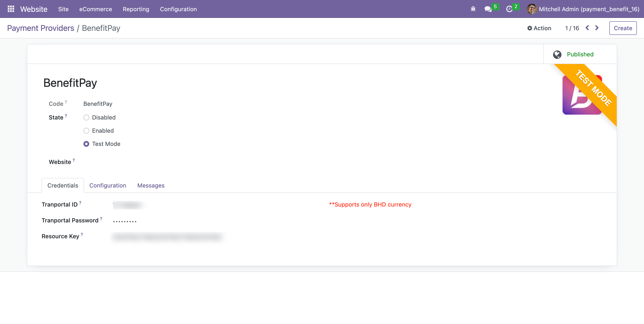The width and height of the screenshot is (644, 324).
Task: Click the Code field help question mark
Action: [x=66, y=102]
